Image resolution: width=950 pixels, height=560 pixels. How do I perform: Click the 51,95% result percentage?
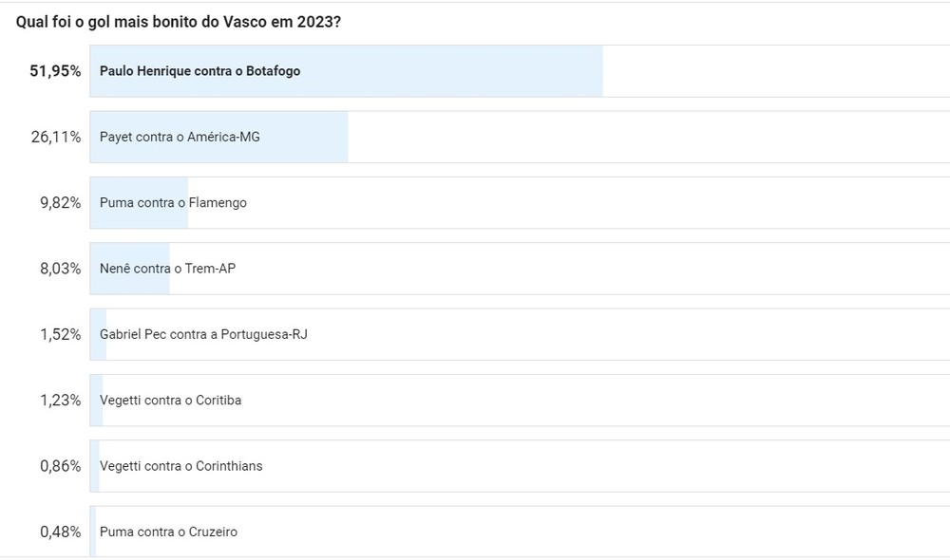point(55,71)
